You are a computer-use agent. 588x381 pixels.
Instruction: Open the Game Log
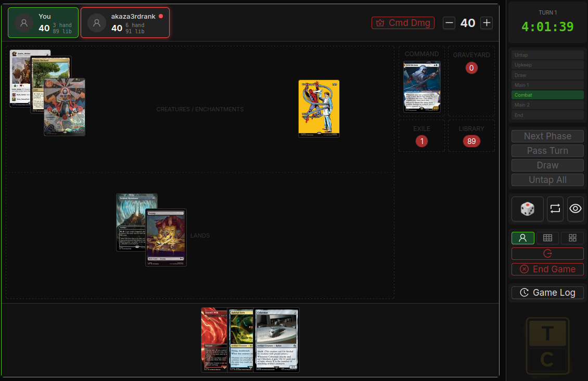coord(547,293)
